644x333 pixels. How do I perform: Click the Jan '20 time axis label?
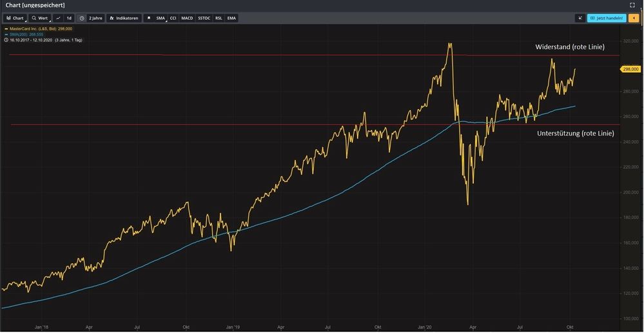(x=425, y=328)
